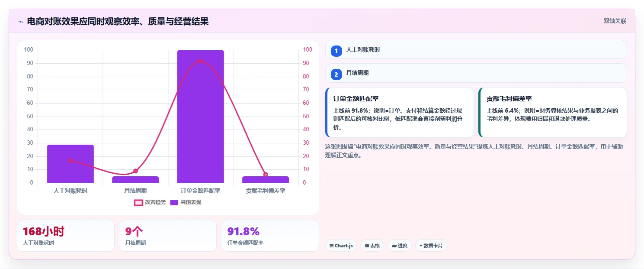The height and width of the screenshot is (269, 644).
Task: Open list item 2 月结周期
Action: [476, 73]
